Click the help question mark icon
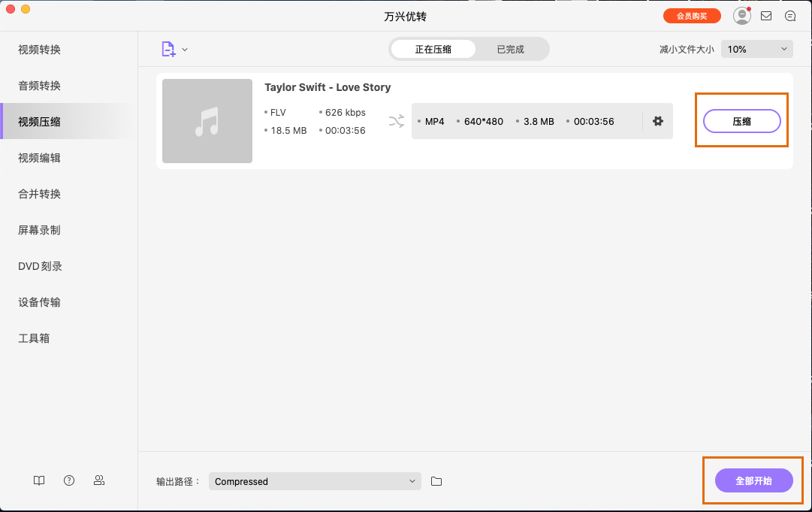Image resolution: width=812 pixels, height=512 pixels. point(68,480)
